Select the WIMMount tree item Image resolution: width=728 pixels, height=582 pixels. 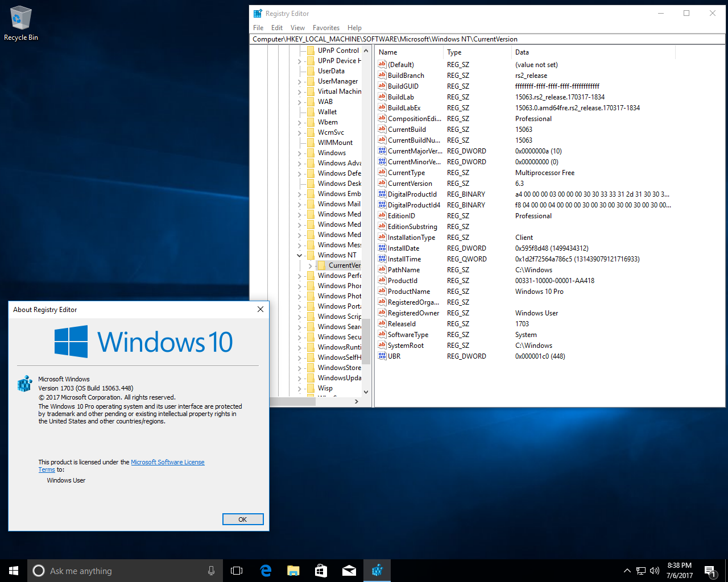click(335, 143)
